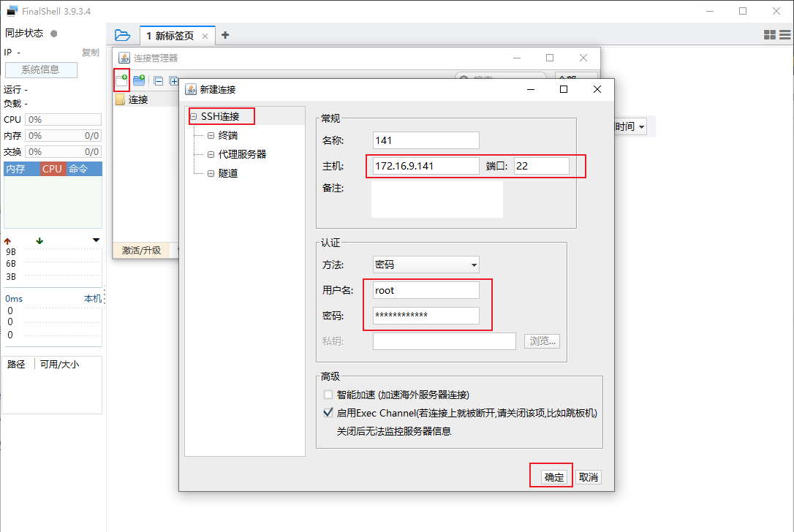Image resolution: width=794 pixels, height=532 pixels.
Task: Click the grid layout icon at top right
Action: tap(769, 34)
